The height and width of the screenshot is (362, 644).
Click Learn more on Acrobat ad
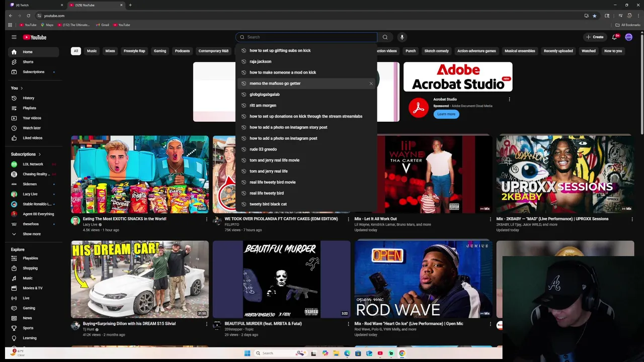pyautogui.click(x=446, y=114)
